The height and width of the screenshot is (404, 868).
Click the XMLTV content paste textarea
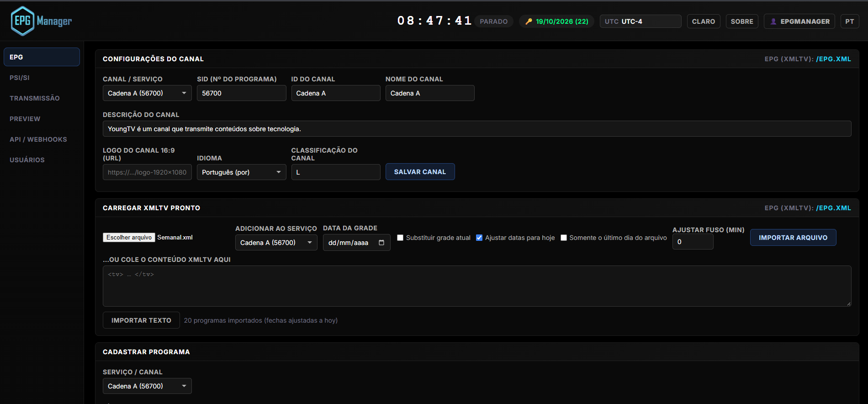(477, 286)
